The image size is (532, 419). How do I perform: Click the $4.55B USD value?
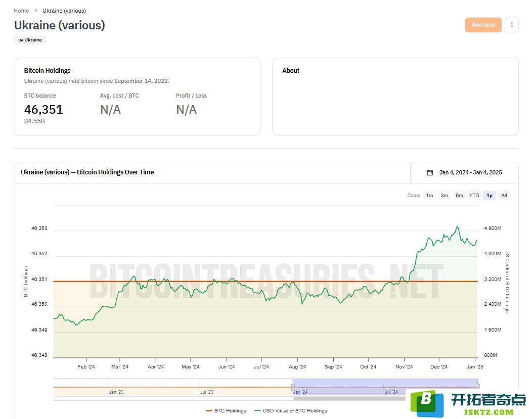pos(34,121)
